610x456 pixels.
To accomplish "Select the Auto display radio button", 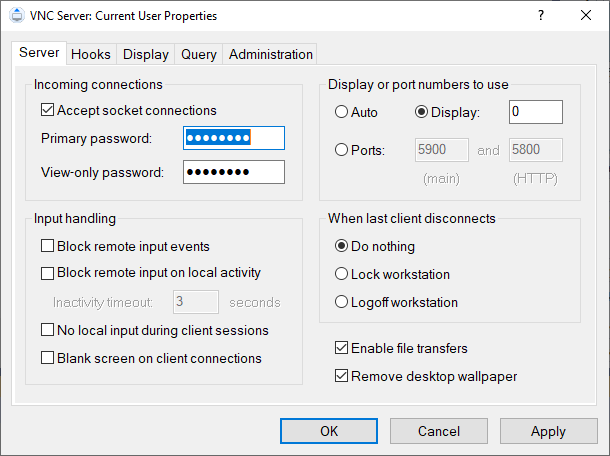I will [x=342, y=112].
